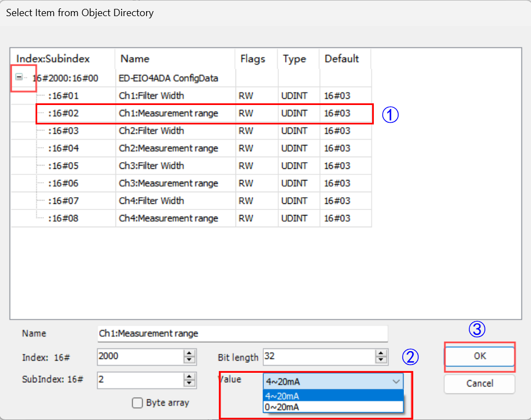The height and width of the screenshot is (420, 531).
Task: Select the Ch1:Measurement range row
Action: click(x=168, y=113)
